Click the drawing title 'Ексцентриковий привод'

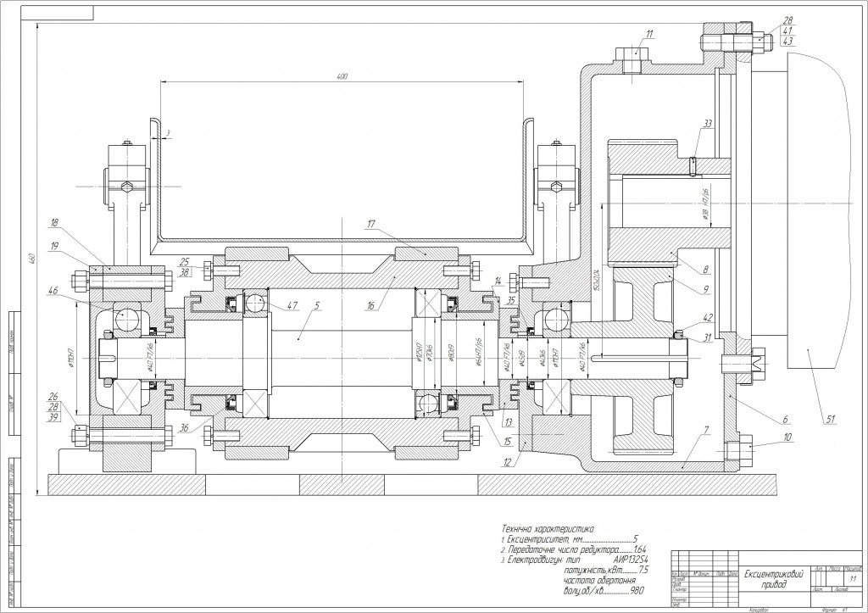point(773,579)
